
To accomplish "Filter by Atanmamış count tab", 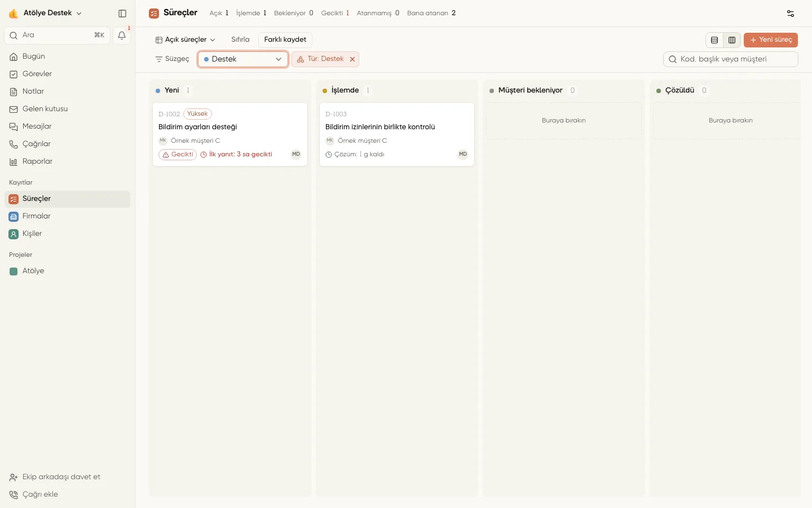I will point(378,13).
